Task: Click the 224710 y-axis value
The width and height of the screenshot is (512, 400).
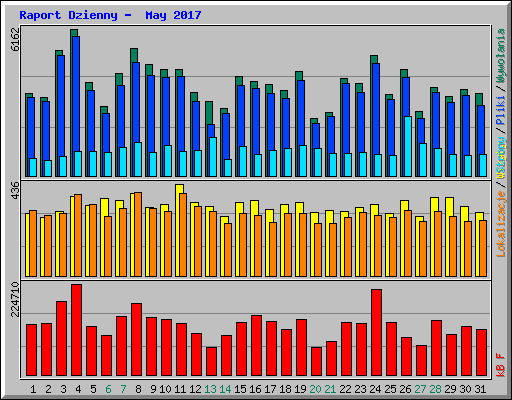Action: (x=15, y=299)
